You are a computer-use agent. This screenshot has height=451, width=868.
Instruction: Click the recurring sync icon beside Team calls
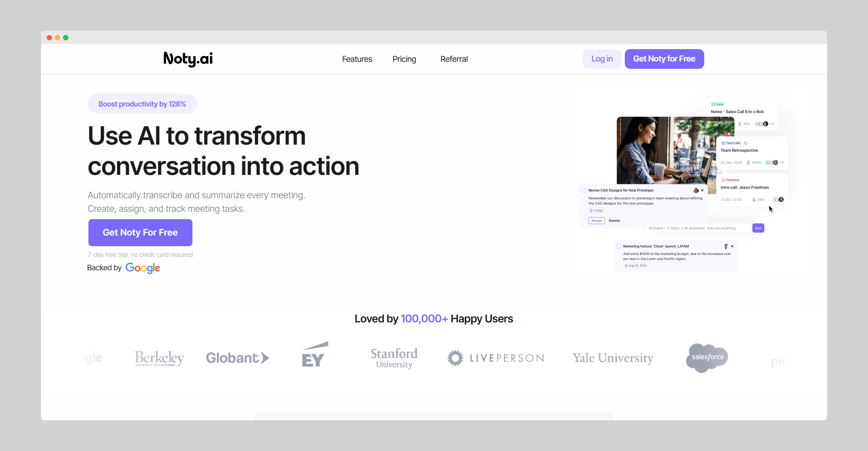tap(746, 143)
